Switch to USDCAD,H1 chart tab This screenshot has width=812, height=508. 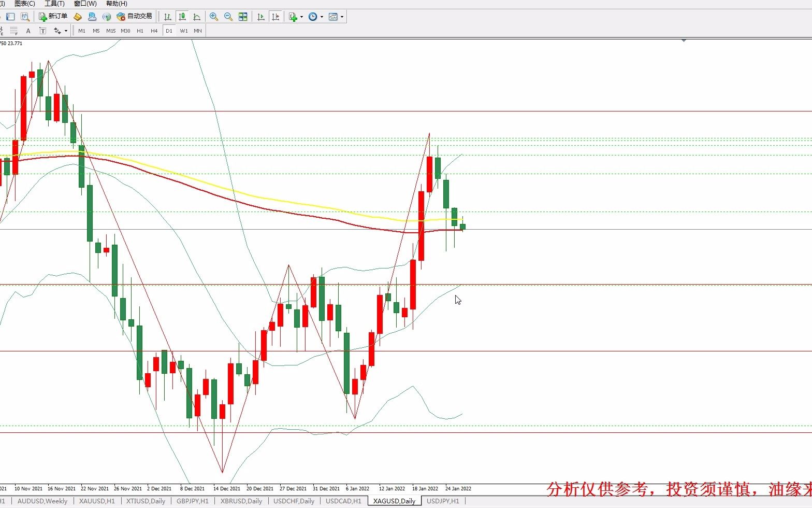pos(343,501)
